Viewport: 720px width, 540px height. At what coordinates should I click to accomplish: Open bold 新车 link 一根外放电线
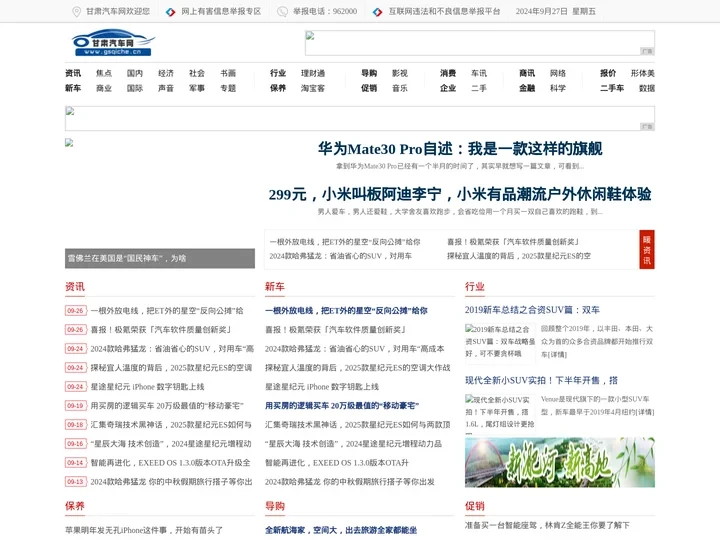tap(346, 311)
